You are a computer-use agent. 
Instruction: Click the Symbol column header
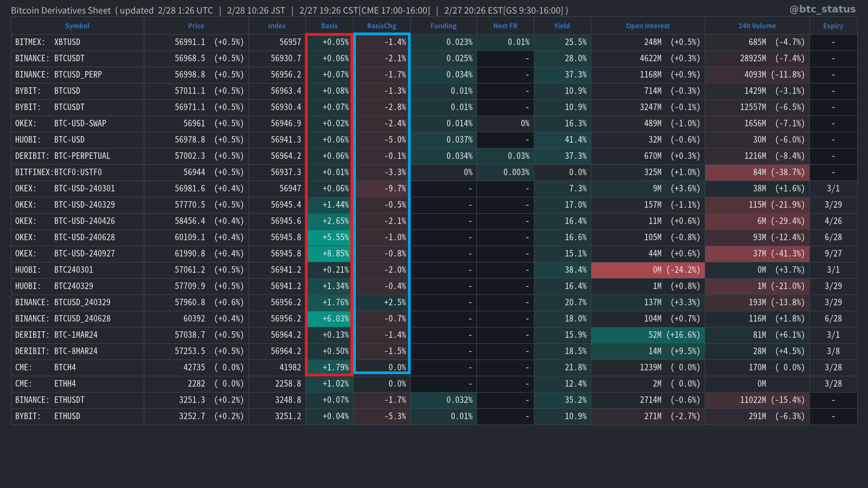pos(77,26)
